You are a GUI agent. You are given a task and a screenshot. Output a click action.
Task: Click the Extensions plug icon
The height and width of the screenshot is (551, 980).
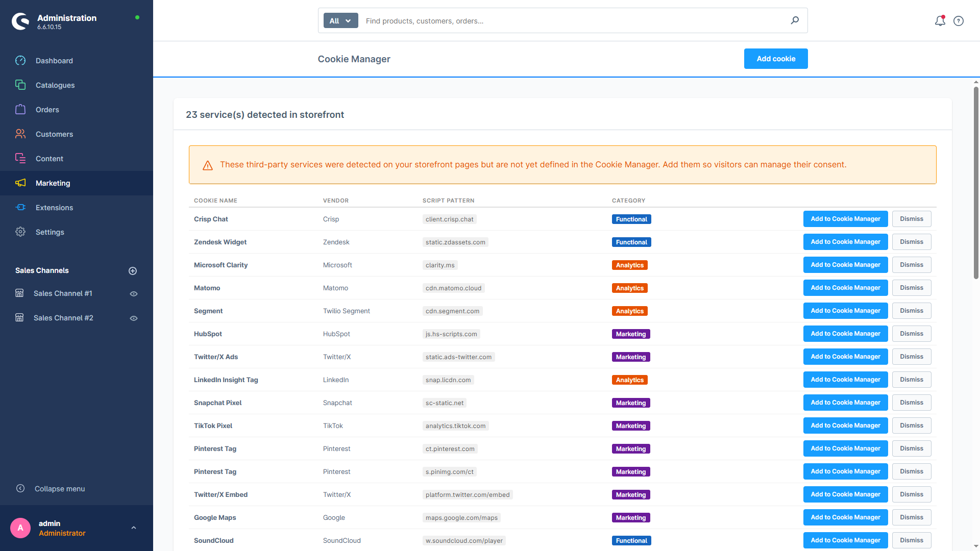[x=20, y=208]
